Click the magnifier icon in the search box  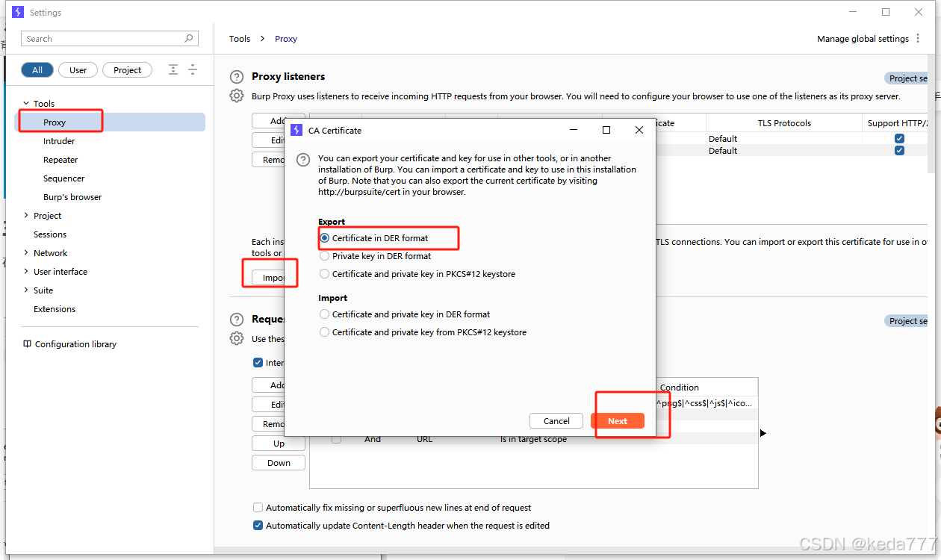click(189, 39)
